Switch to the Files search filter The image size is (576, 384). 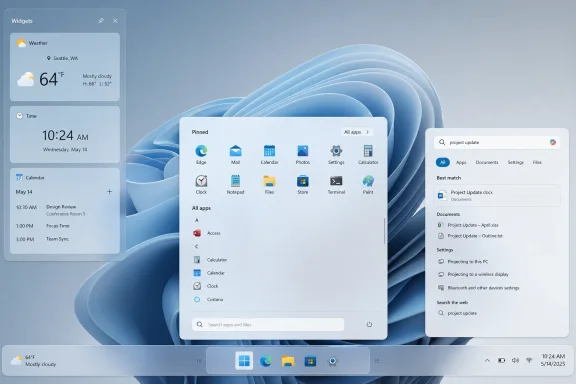click(537, 162)
